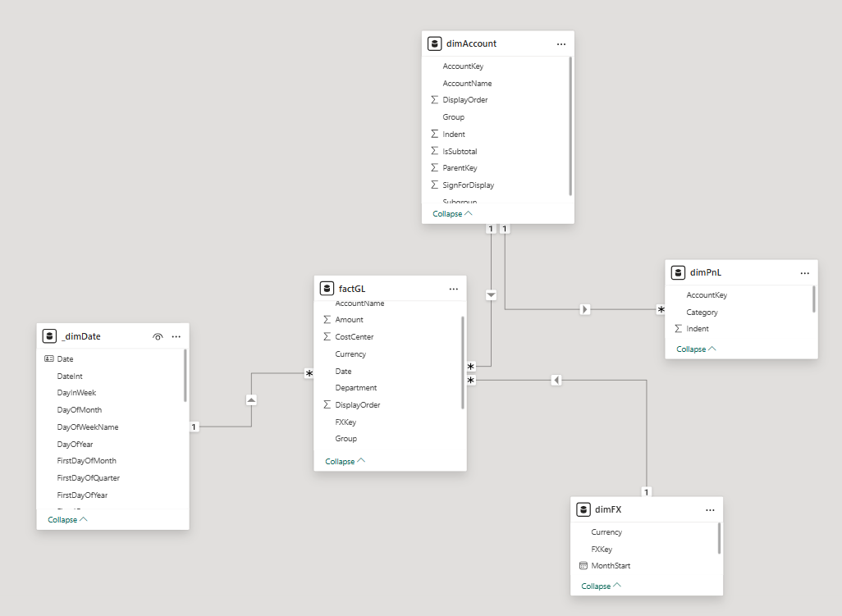Click sigma icon next to CostCenter in factGL
Screen dimensions: 842x616
[327, 336]
